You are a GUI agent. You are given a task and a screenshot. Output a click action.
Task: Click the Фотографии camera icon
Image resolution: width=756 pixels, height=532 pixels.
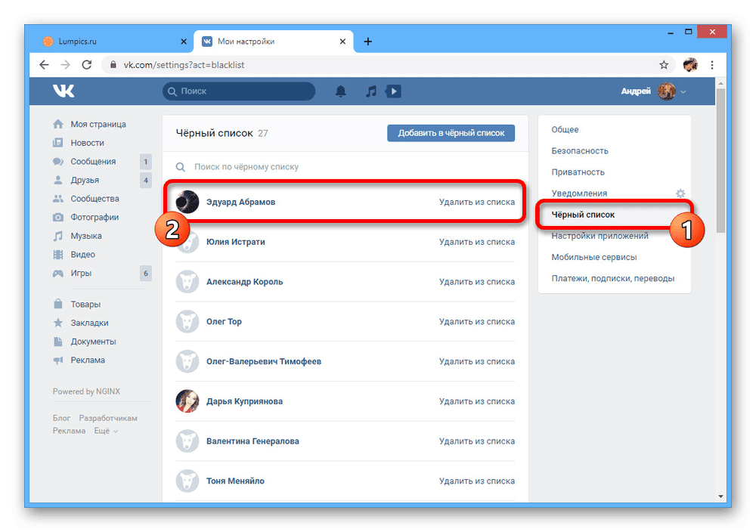58,218
